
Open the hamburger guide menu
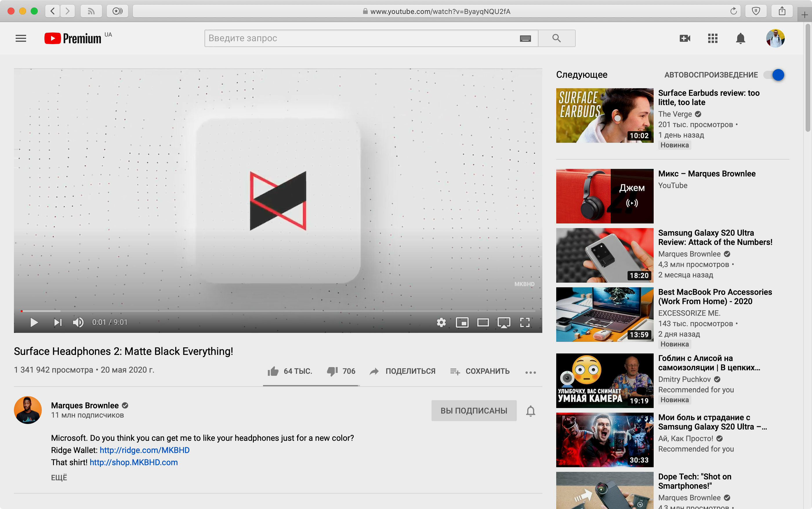[x=21, y=38]
